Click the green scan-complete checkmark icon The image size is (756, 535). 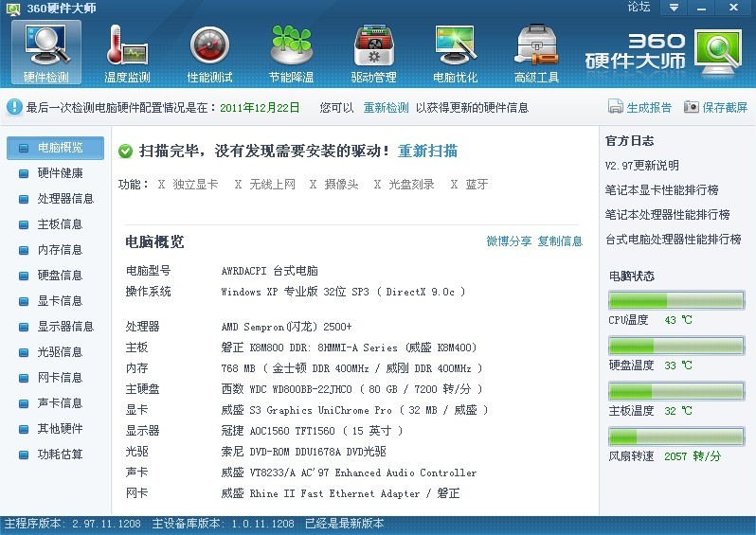[x=125, y=152]
